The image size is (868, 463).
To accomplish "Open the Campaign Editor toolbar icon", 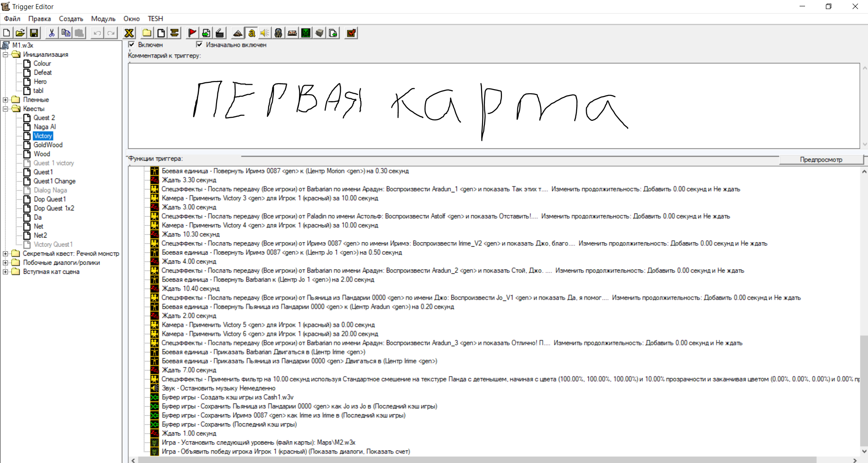I will (x=292, y=33).
